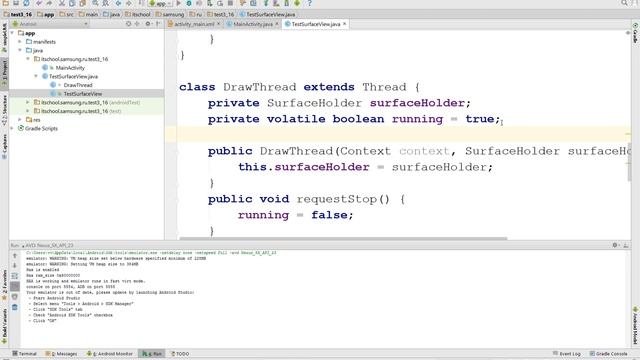Select MainActivity in project tree

pyautogui.click(x=70, y=68)
